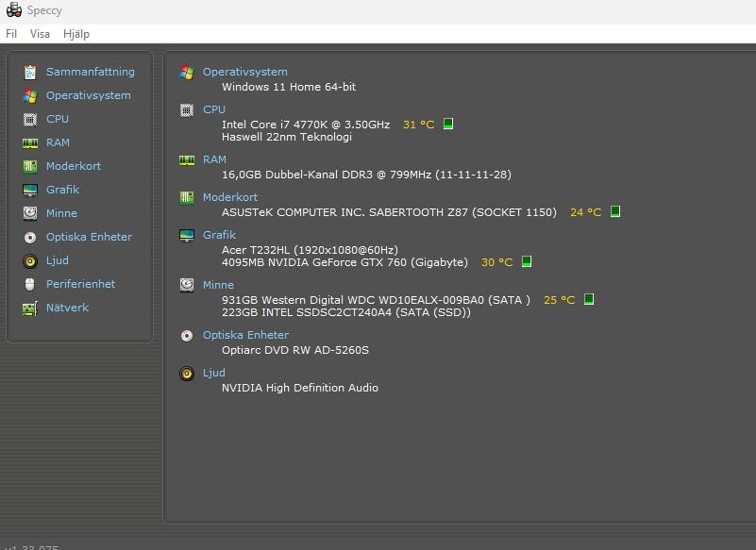This screenshot has height=550, width=756.
Task: Click the RAM heading in summary
Action: tap(214, 159)
